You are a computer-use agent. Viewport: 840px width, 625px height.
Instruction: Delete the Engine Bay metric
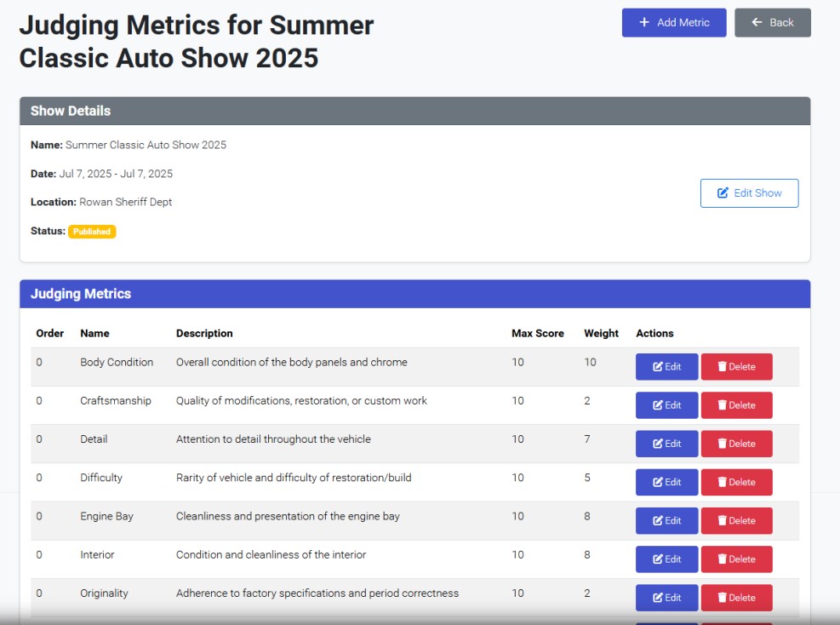(737, 520)
